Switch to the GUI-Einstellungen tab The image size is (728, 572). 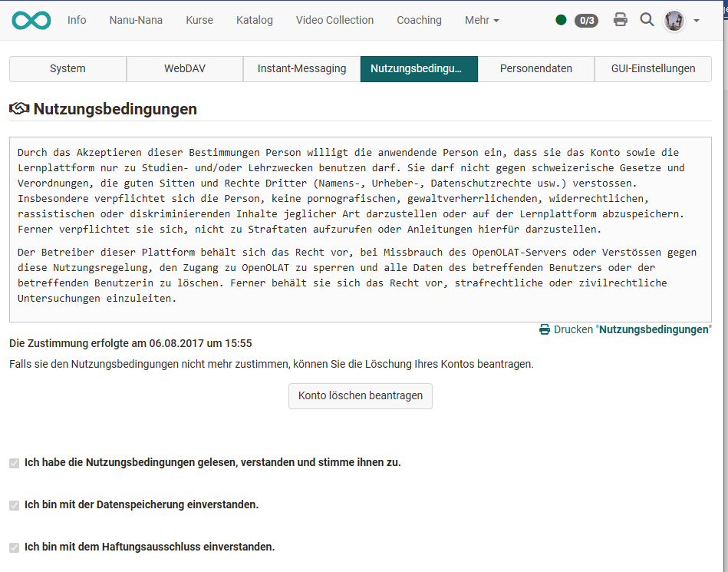tap(653, 68)
